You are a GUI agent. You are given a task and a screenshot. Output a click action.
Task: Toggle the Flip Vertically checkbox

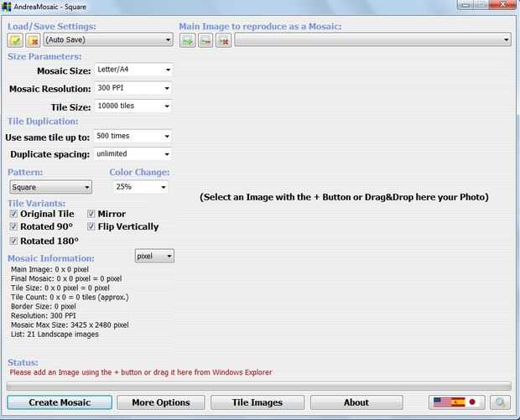click(91, 226)
